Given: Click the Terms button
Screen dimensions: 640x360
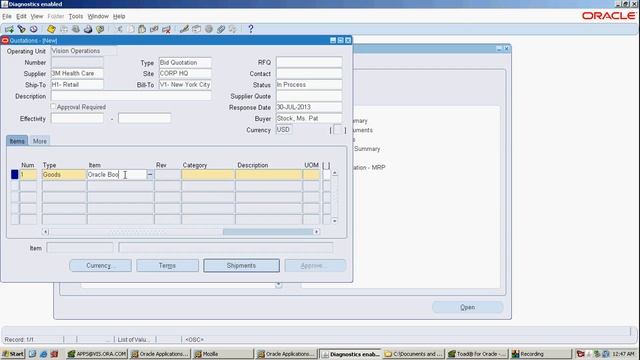Looking at the screenshot, I should [167, 266].
